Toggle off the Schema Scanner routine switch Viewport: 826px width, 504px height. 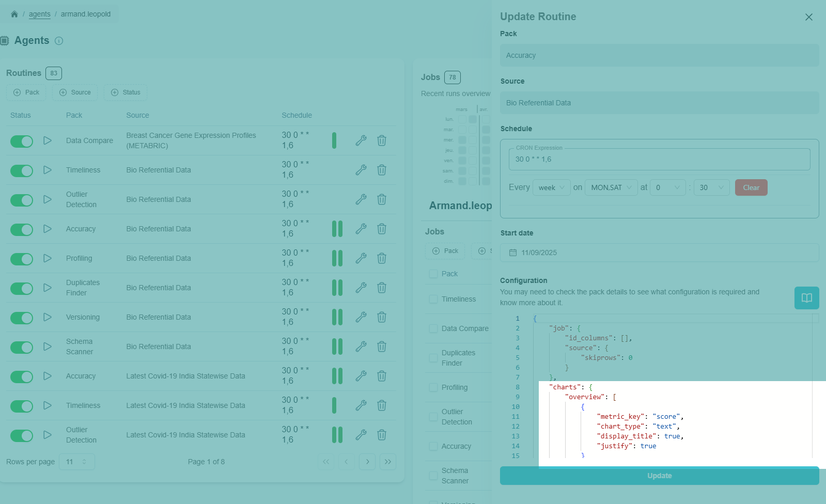pyautogui.click(x=22, y=347)
